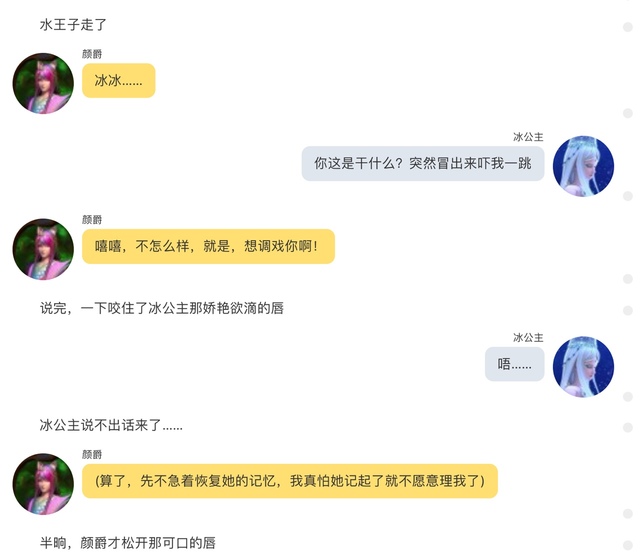640x560 pixels.
Task: Select the (算了，先不急着恢复她的记忆 bubble
Action: (290, 481)
